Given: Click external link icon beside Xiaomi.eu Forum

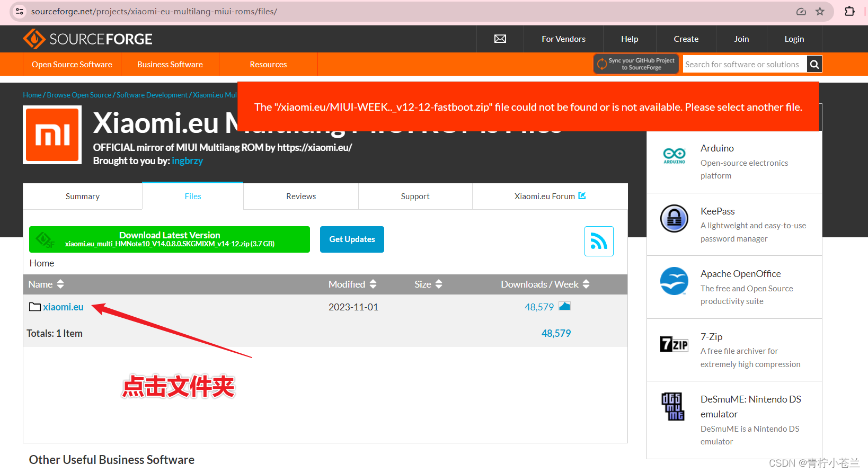Looking at the screenshot, I should point(582,195).
